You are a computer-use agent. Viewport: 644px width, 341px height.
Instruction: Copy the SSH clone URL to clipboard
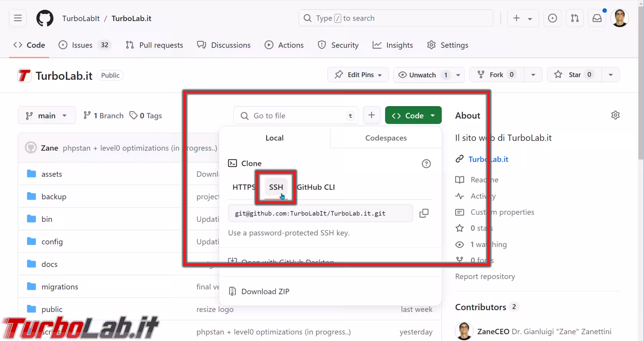[x=424, y=213]
